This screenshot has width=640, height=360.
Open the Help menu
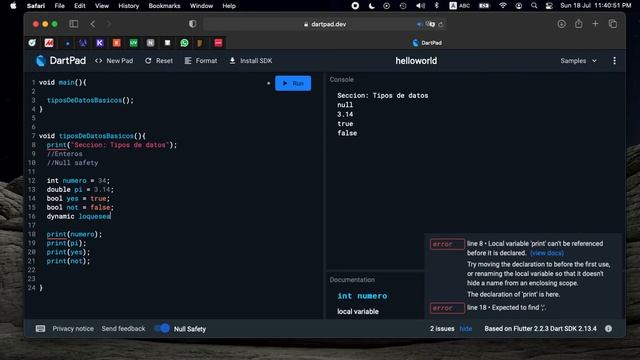point(229,6)
